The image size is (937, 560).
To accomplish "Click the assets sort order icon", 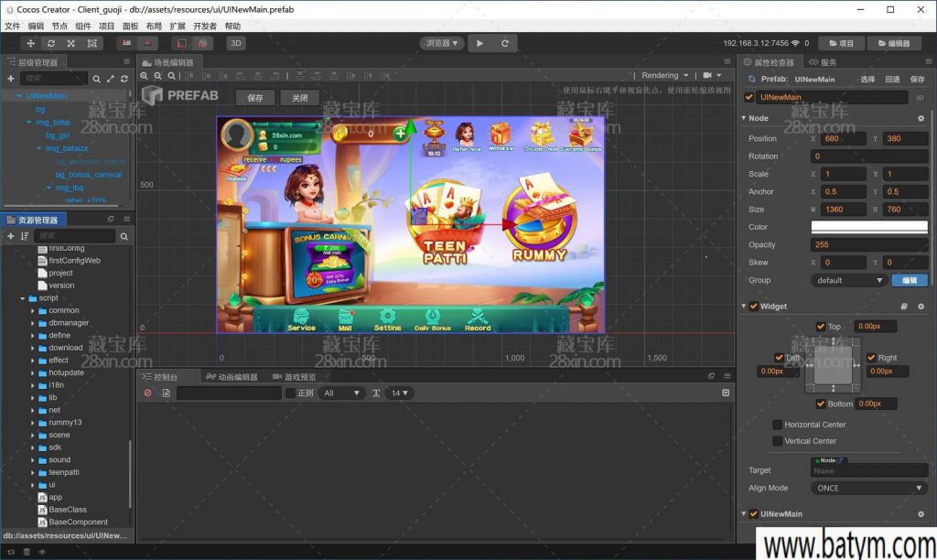I will coord(25,236).
